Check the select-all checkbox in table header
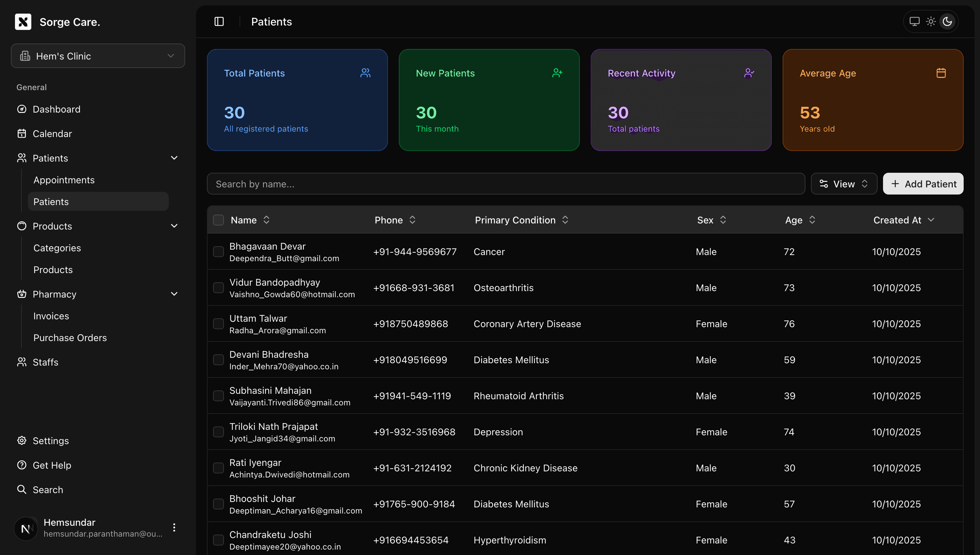Image resolution: width=980 pixels, height=555 pixels. click(x=218, y=220)
